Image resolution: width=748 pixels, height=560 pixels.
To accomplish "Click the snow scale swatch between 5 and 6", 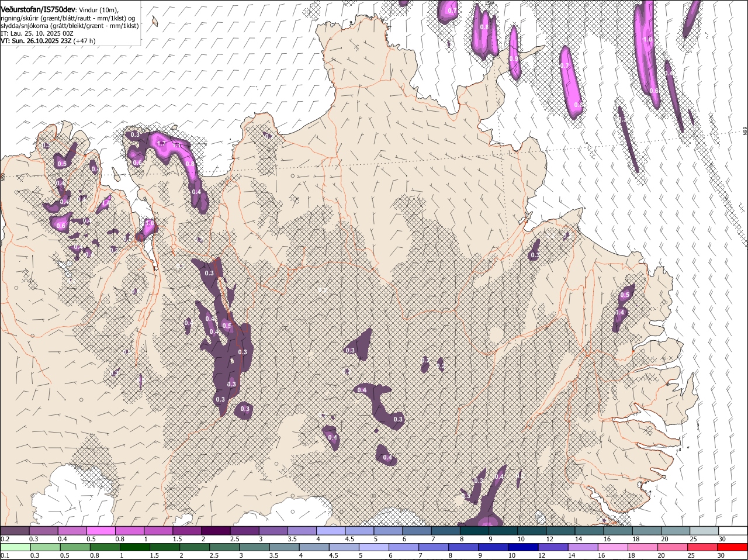I will (x=388, y=530).
